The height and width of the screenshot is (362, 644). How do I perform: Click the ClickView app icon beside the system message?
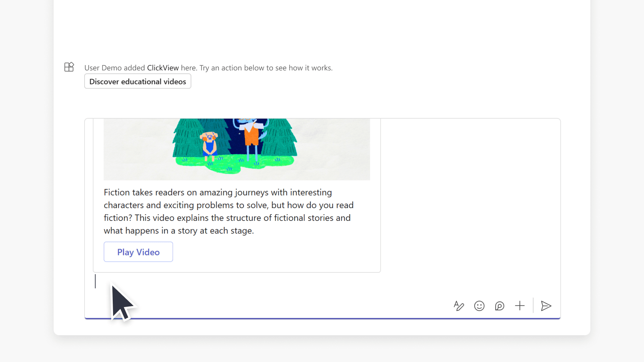(x=69, y=67)
